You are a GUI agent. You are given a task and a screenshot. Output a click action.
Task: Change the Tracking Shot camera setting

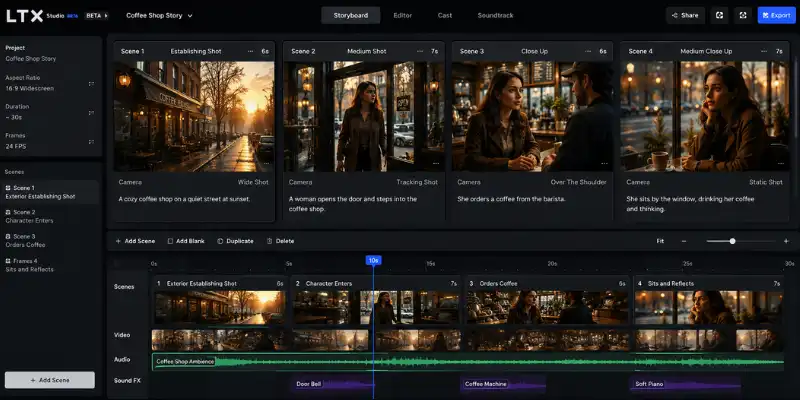(417, 182)
